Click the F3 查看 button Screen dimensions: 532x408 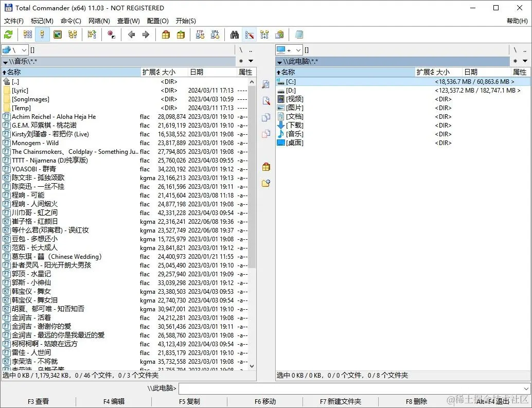click(38, 401)
